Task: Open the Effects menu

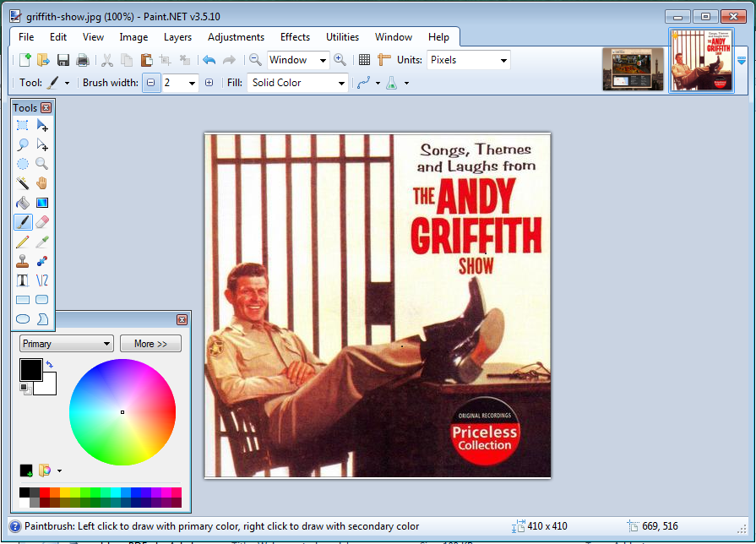Action: pyautogui.click(x=295, y=37)
